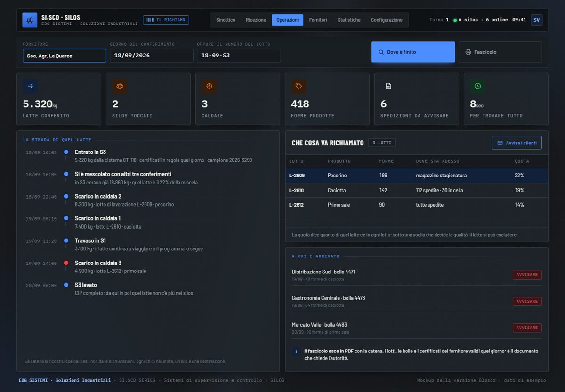Image resolution: width=565 pixels, height=392 pixels.
Task: Click the Dove sta adesso column header
Action: 437,161
